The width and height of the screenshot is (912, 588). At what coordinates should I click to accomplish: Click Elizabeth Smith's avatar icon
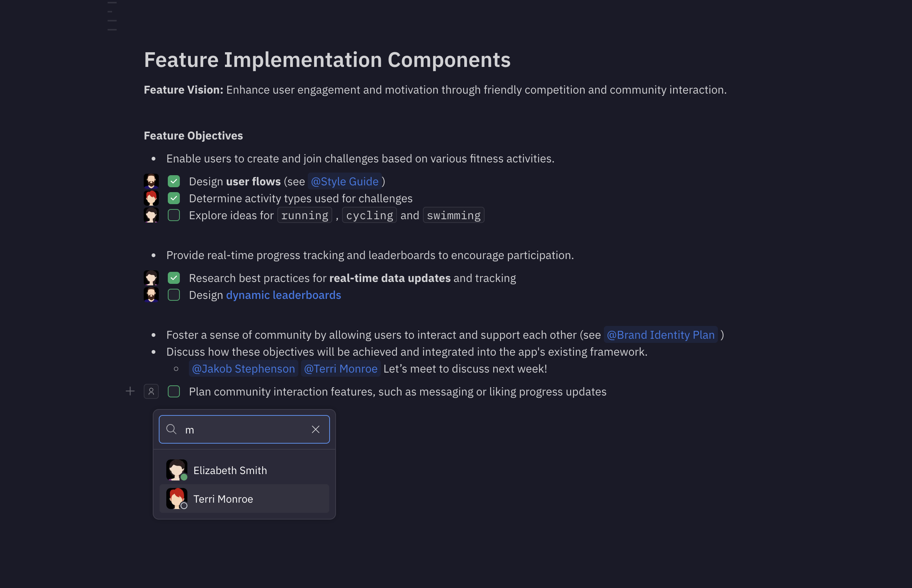[175, 469]
